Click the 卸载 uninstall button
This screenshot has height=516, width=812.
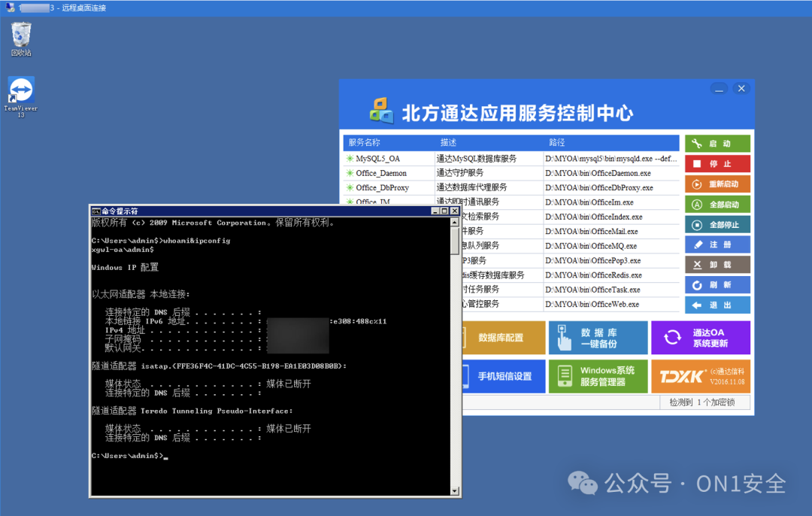coord(717,265)
